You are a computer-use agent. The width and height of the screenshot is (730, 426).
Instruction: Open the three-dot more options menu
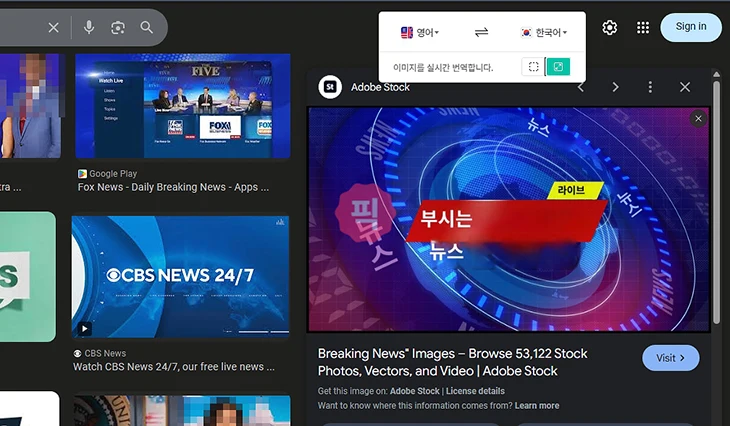pos(650,87)
